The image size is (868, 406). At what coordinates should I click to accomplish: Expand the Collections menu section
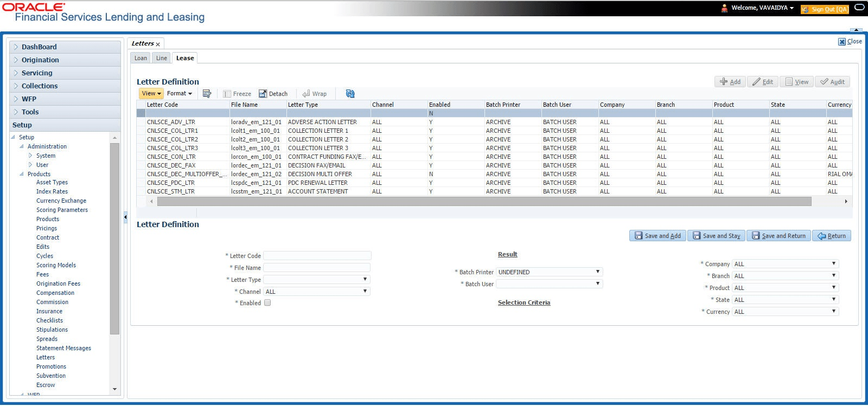pyautogui.click(x=40, y=86)
